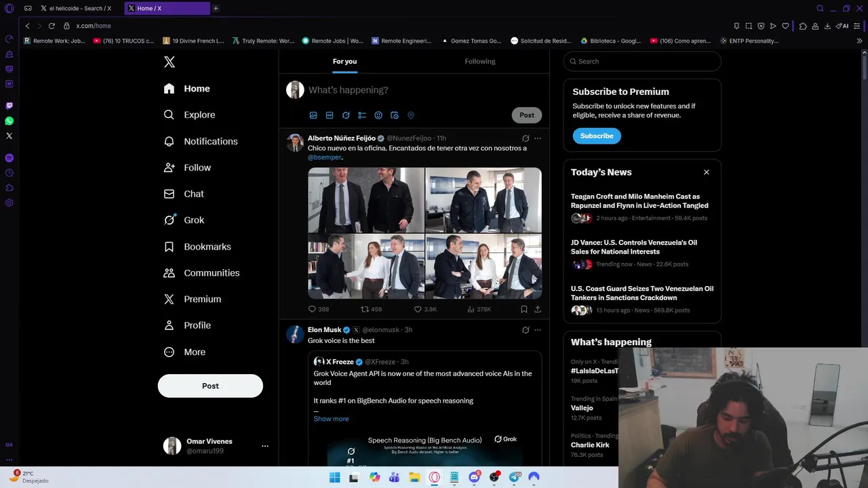Open a new browser tab with plus button
The width and height of the screenshot is (868, 488).
pos(216,8)
